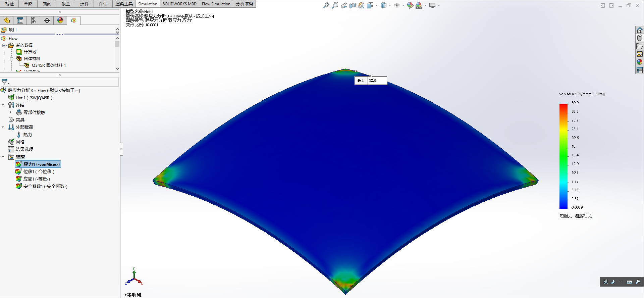
Task: Click Previous View icon
Action: tap(343, 5)
